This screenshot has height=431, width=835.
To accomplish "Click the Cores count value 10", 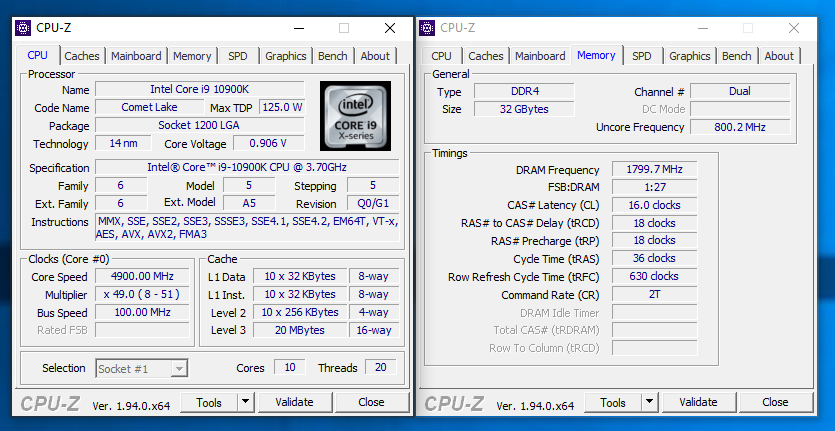I will pos(290,367).
